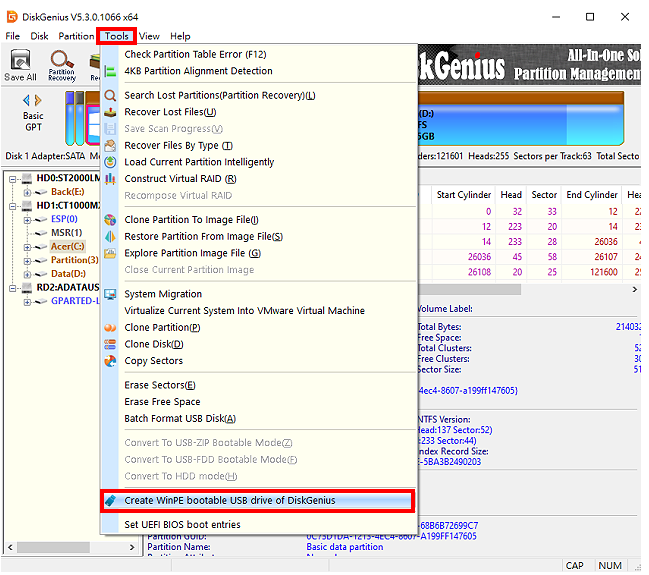Click the Basic data partition text
The height and width of the screenshot is (575, 649).
(344, 547)
